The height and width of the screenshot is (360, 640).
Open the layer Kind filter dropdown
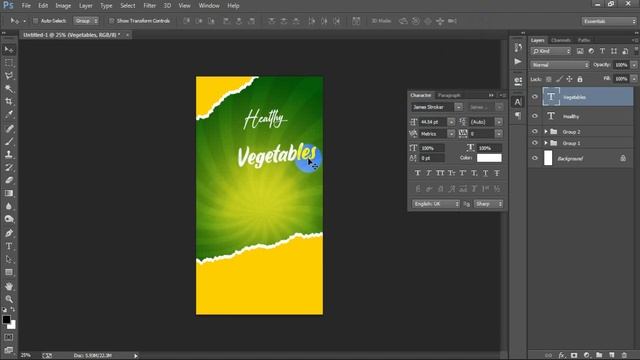pos(551,51)
